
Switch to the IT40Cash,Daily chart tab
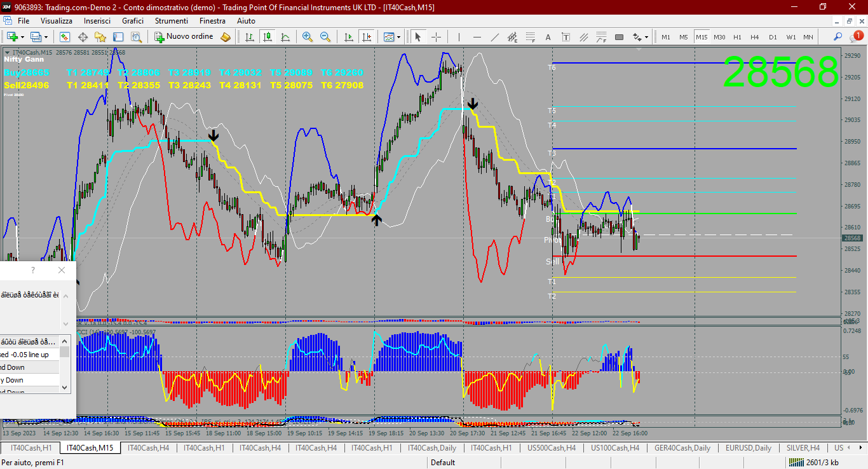tap(432, 448)
